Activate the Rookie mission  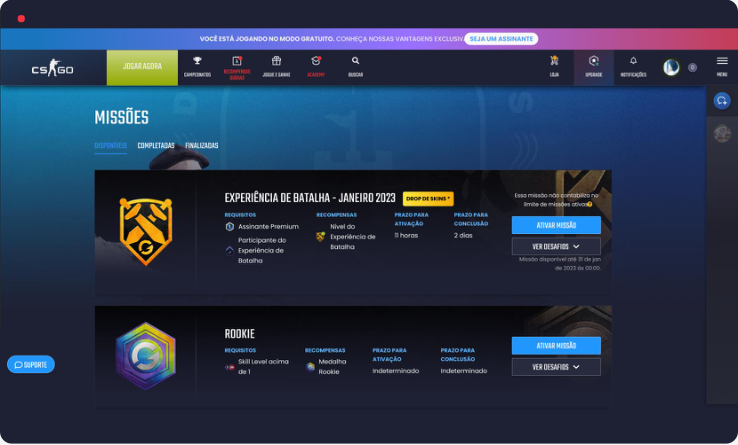[556, 346]
